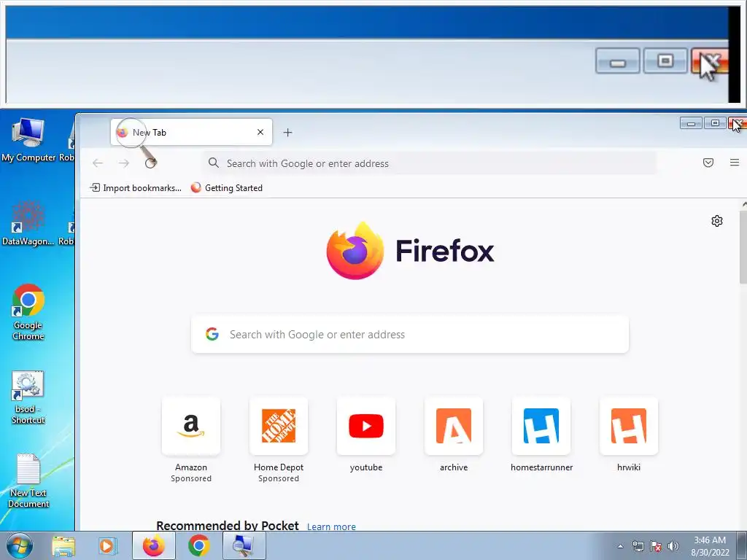747x560 pixels.
Task: Open Windows Media Player from taskbar
Action: click(x=108, y=545)
